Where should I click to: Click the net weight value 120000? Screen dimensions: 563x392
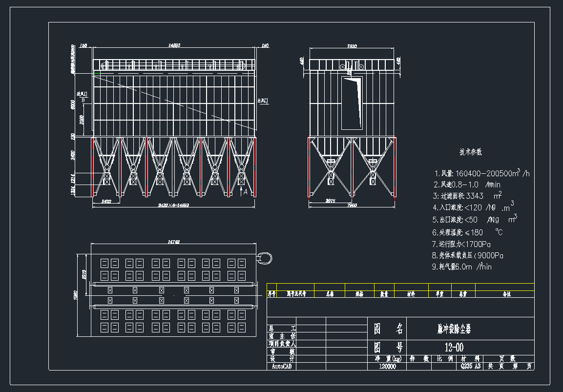[x=387, y=367]
